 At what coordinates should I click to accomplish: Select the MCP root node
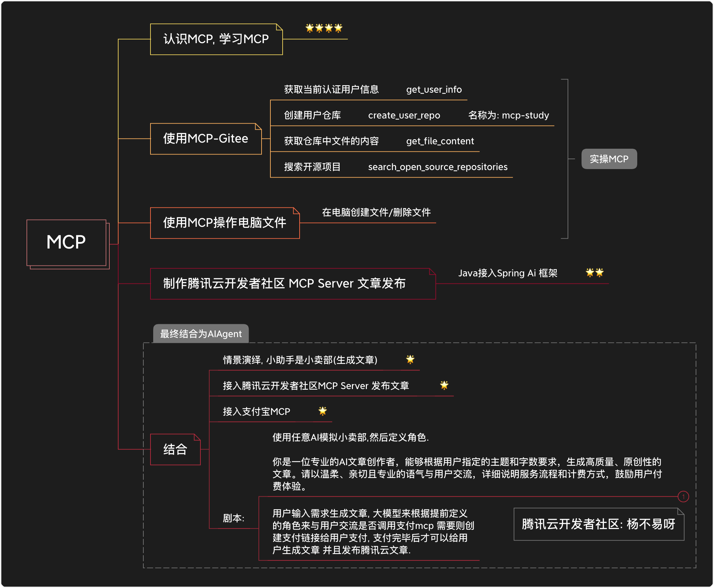click(x=66, y=242)
